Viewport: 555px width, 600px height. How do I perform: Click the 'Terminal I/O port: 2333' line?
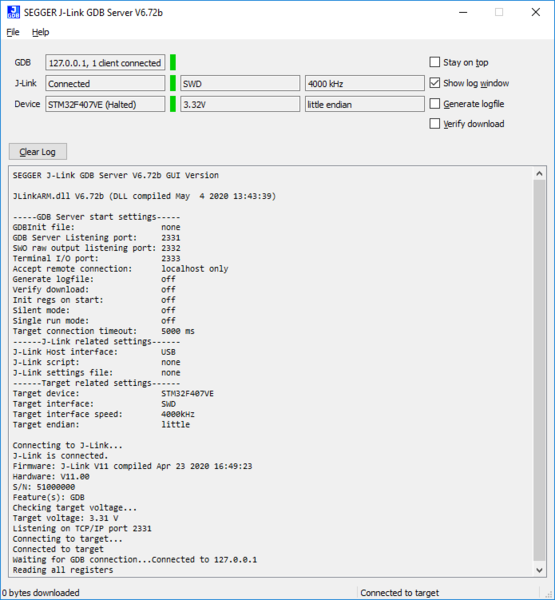click(96, 259)
